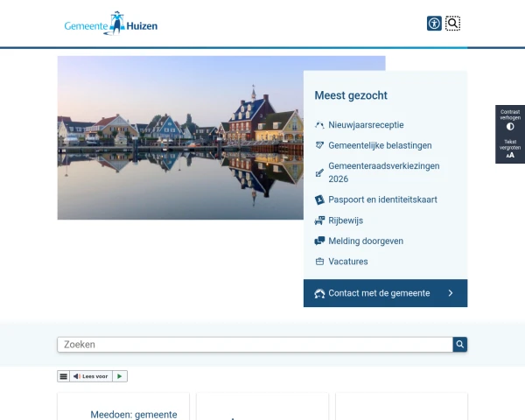Click the chevron arrow on Contact met de gemeente

click(451, 293)
